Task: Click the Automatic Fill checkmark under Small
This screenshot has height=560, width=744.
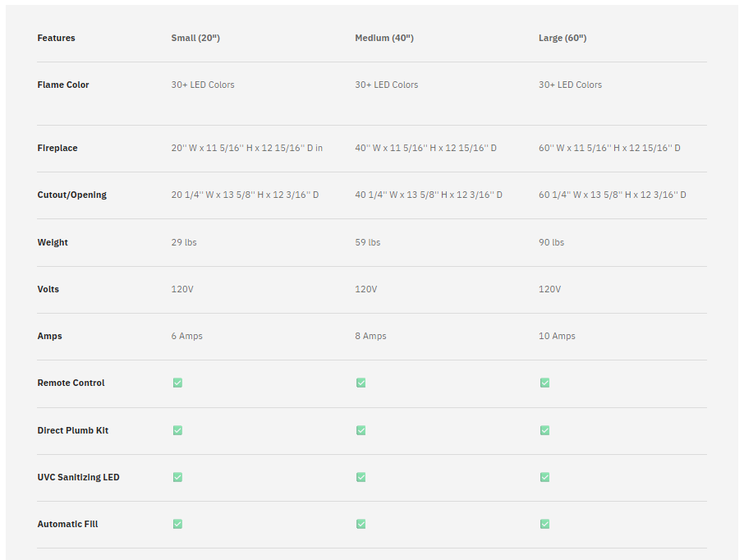Action: pyautogui.click(x=177, y=524)
